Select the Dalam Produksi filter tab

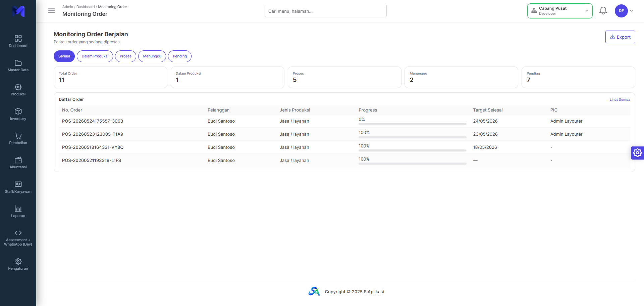[x=95, y=56]
